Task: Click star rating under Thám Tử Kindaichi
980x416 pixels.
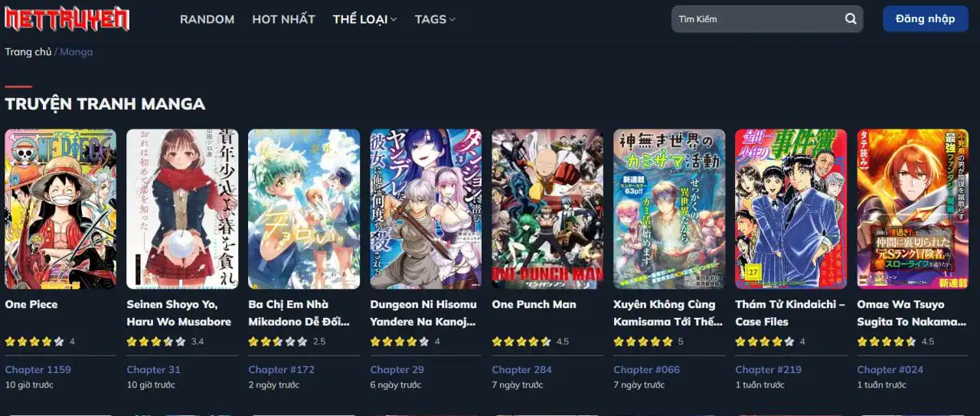Action: (x=765, y=342)
